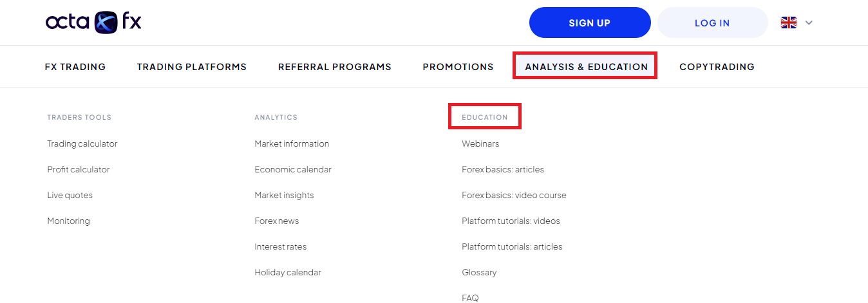Click the OctaFX logo
Viewport: 868px width, 303px height.
click(93, 23)
